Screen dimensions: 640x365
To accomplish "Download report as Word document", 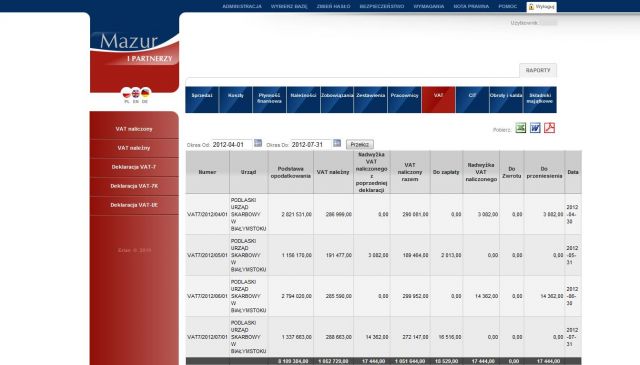I will [535, 128].
